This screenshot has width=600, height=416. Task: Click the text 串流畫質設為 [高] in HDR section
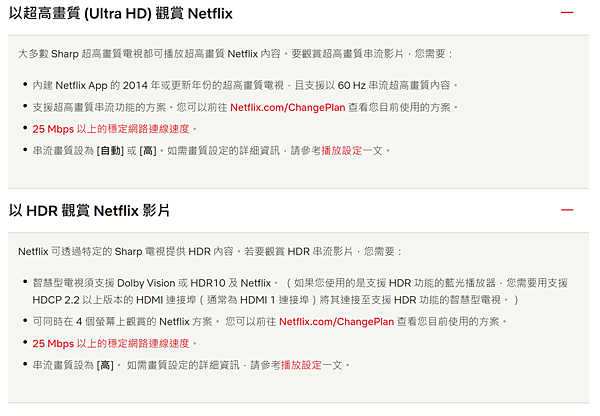pos(73,365)
